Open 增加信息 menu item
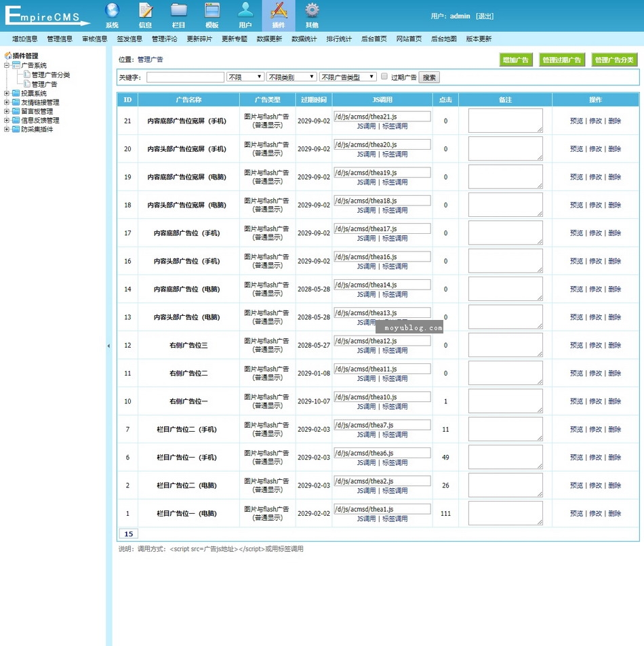The width and height of the screenshot is (644, 646). [x=25, y=39]
